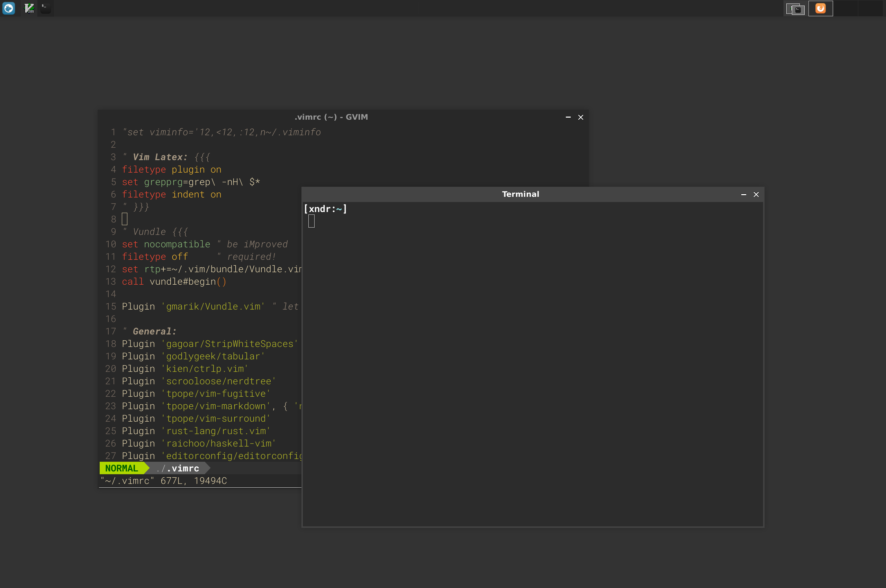
Task: Click the Terminal title bar
Action: (x=520, y=194)
